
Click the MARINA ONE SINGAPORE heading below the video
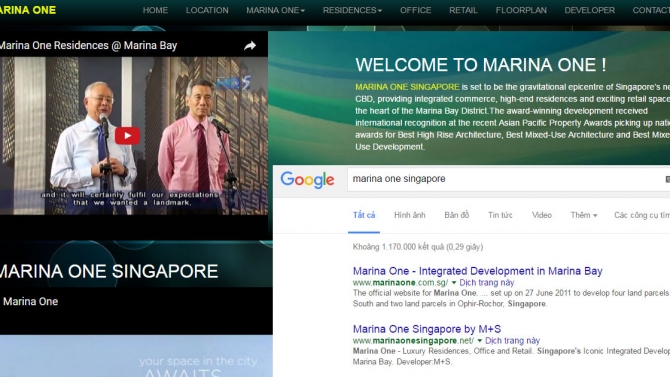point(109,271)
